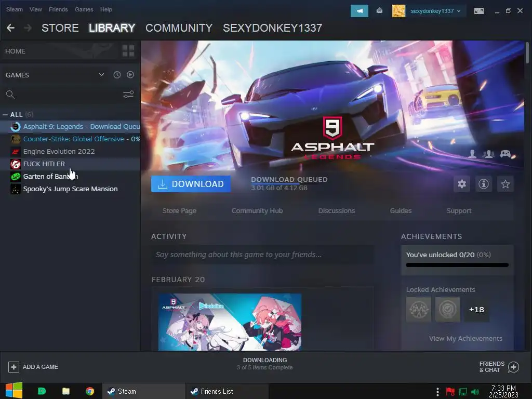Click the taskbar volume speaker icon

tap(475, 392)
